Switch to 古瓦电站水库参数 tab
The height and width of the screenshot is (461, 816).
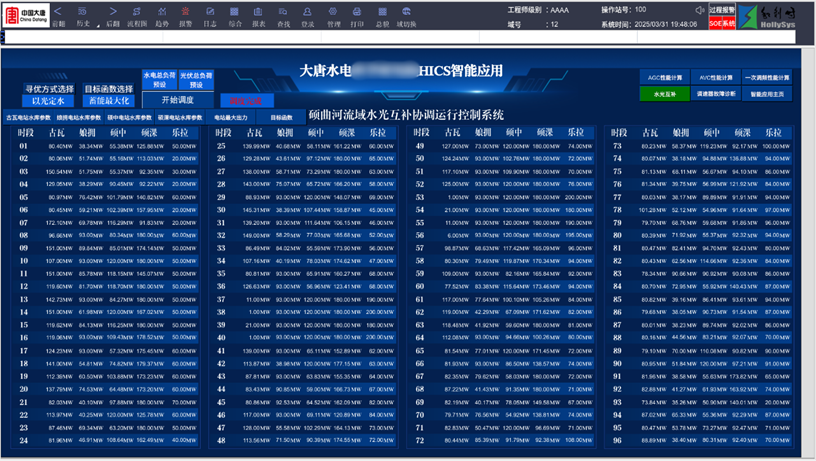point(27,118)
